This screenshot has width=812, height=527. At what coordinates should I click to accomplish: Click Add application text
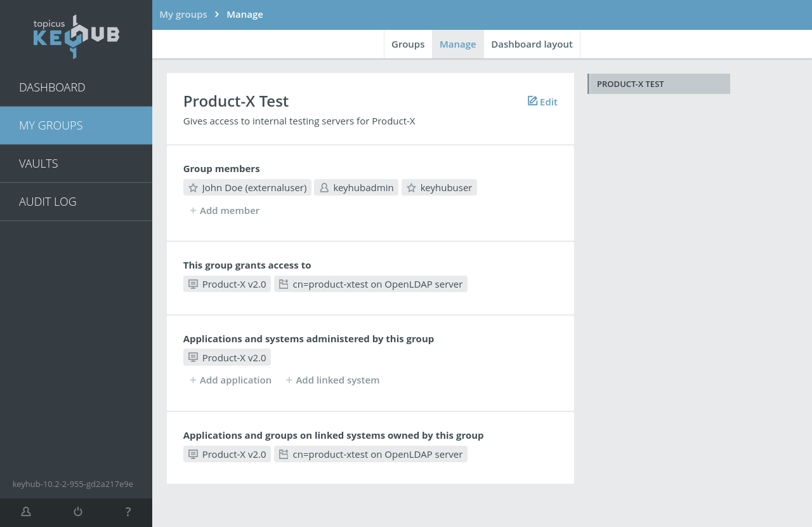[x=235, y=380]
